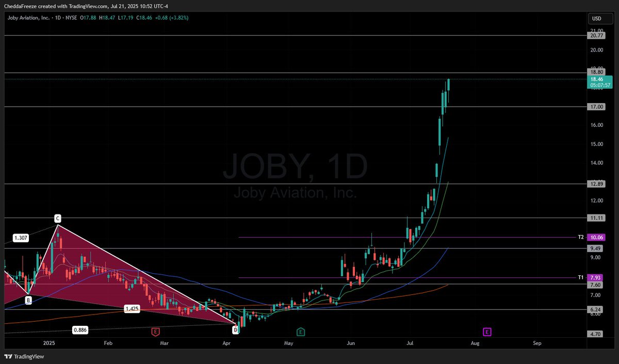Viewport: 619px width, 364px height.
Task: Click the 17.00 price level label
Action: (596, 107)
